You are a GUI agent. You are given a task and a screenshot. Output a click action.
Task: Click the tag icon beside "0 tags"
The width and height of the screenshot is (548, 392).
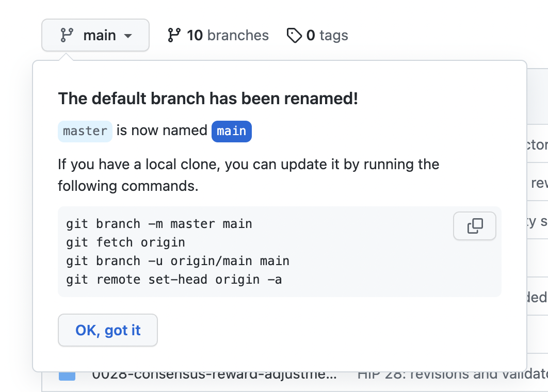click(x=294, y=35)
